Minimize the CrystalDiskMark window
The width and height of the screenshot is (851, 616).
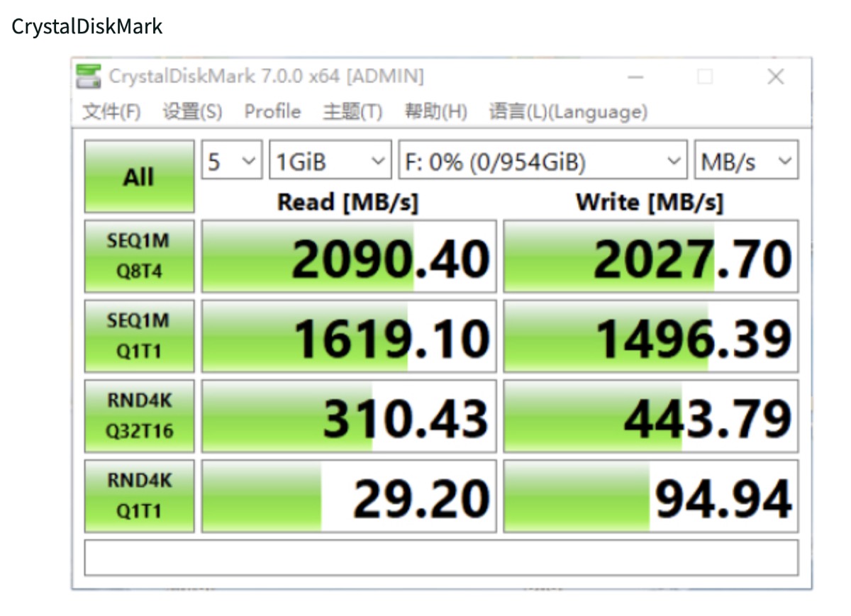(x=635, y=77)
